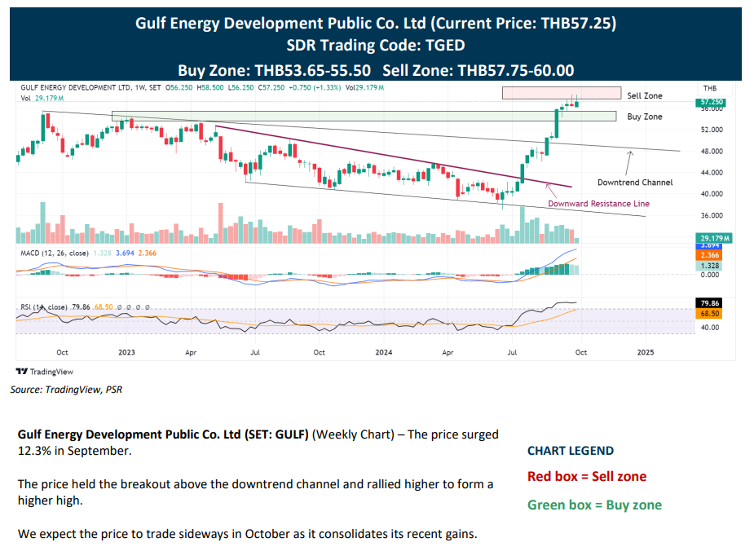Click the green 57.250 current price tag
Image resolution: width=754 pixels, height=560 pixels.
click(x=710, y=102)
